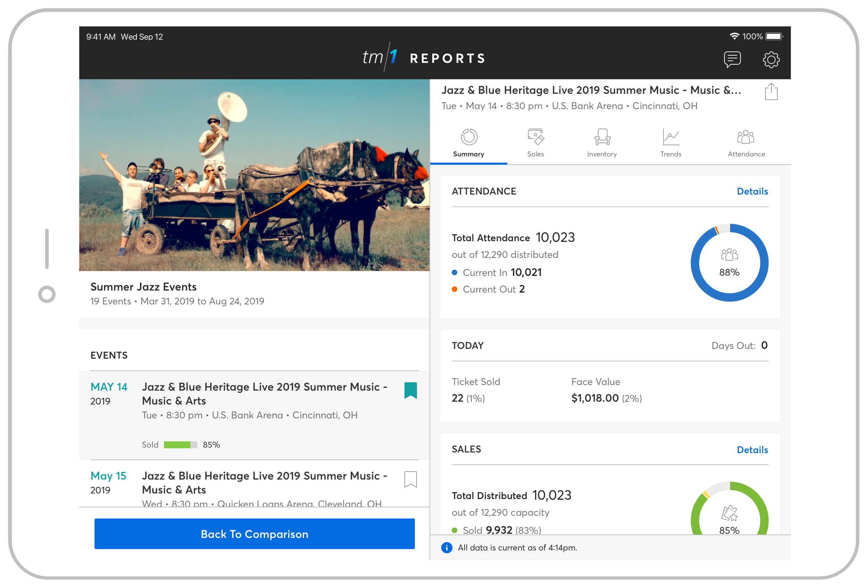Switch to the Sales tab
Screen dimensions: 868x588
click(x=535, y=144)
